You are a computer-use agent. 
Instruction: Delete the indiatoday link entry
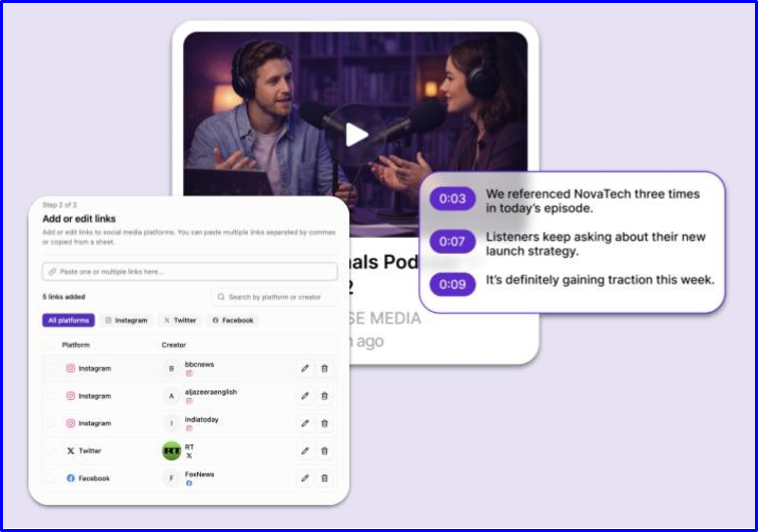point(324,424)
